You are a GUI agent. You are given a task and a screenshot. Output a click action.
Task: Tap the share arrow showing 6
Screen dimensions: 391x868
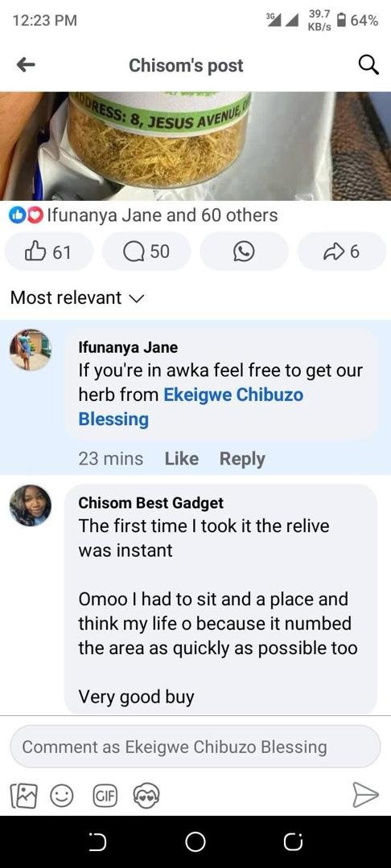pyautogui.click(x=342, y=252)
